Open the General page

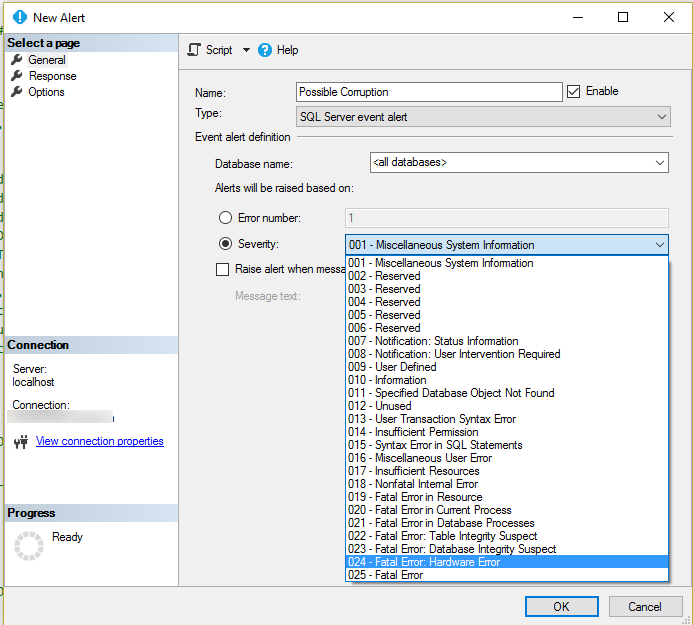point(47,60)
